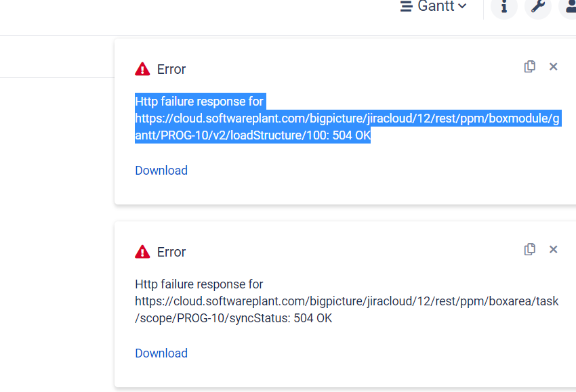
Task: Expand the Gantt module switcher dropdown
Action: (464, 6)
